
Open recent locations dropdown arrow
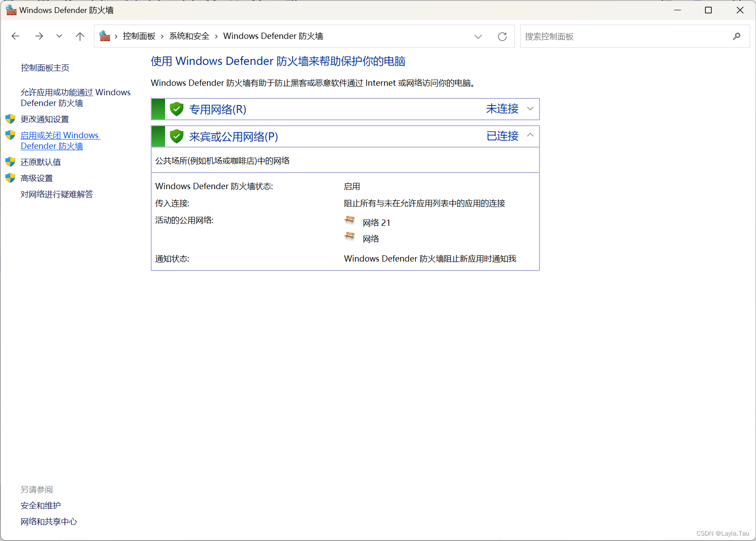click(x=59, y=36)
